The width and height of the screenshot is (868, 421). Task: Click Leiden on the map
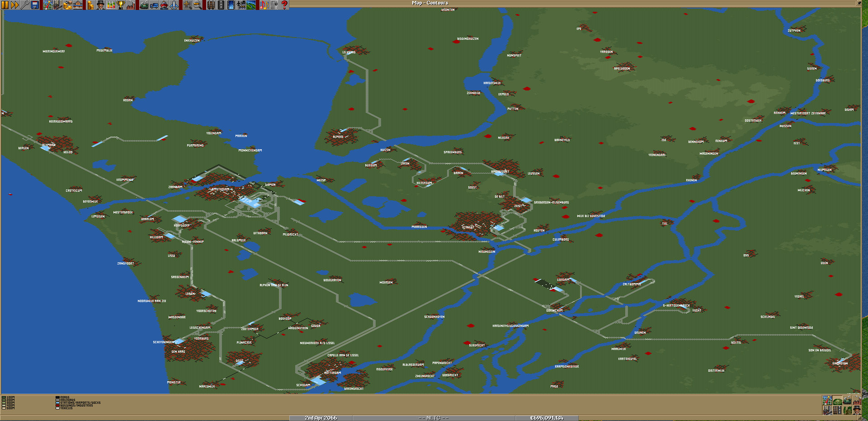tap(190, 294)
